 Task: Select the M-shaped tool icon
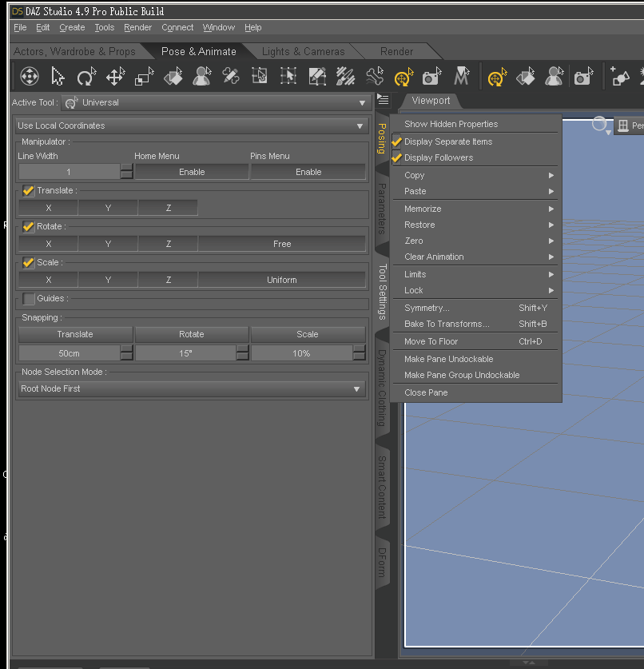[461, 77]
